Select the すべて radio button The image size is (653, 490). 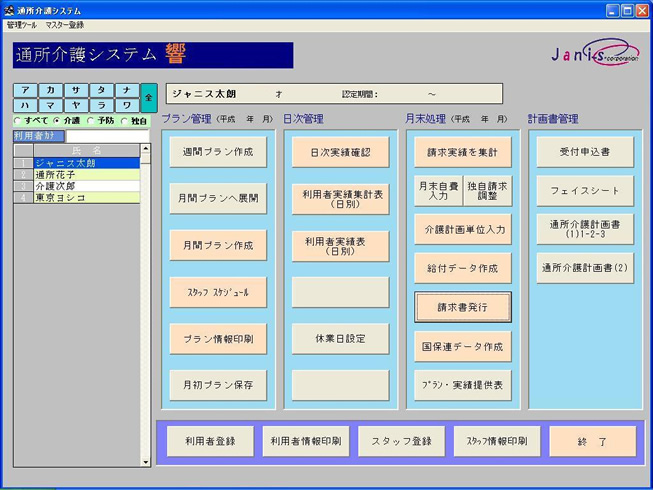click(x=17, y=121)
